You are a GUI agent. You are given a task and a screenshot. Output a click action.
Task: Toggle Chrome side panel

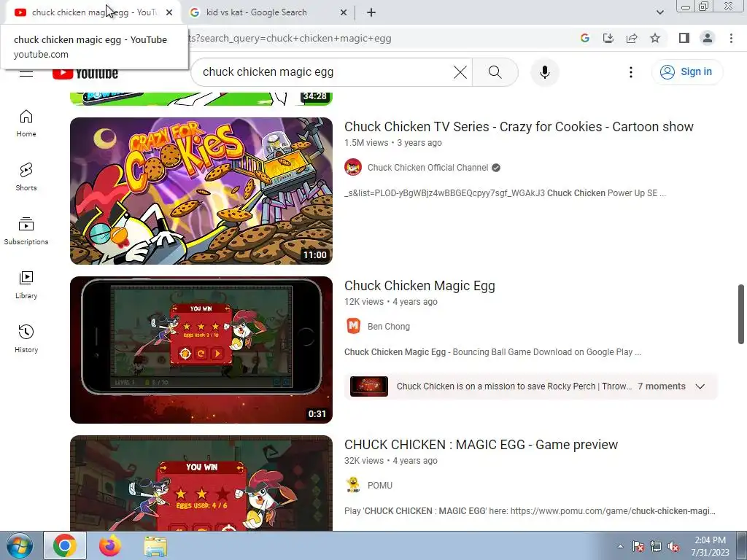tap(684, 38)
